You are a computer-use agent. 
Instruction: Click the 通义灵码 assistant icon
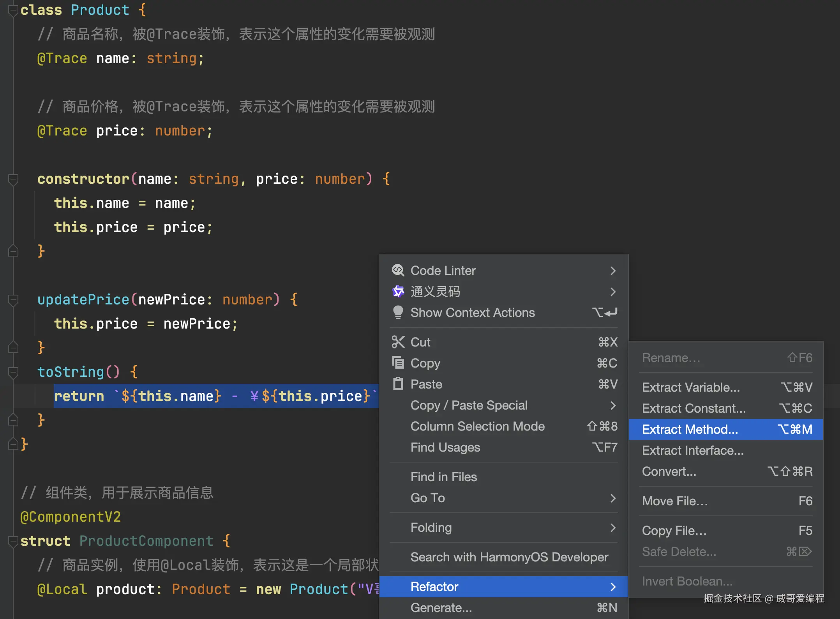tap(398, 291)
